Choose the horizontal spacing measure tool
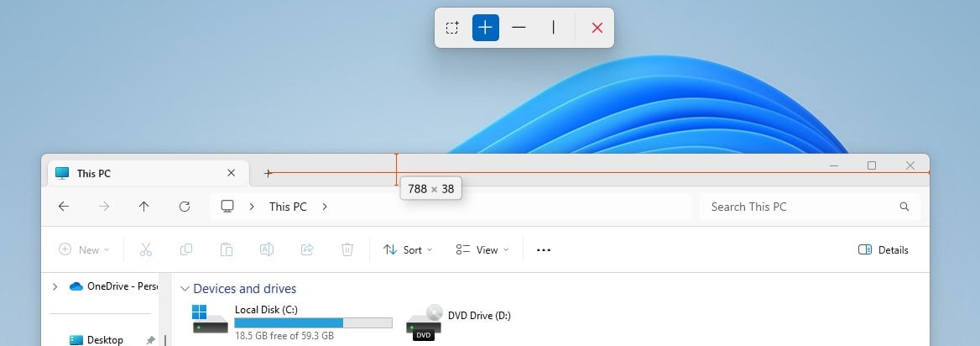Image resolution: width=980 pixels, height=346 pixels. coord(519,28)
